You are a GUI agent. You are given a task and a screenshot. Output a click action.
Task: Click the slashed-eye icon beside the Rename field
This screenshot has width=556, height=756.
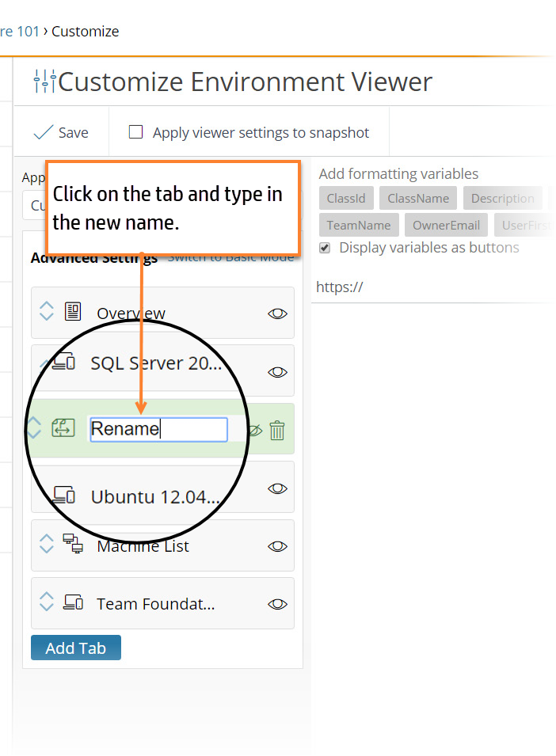pyautogui.click(x=255, y=429)
